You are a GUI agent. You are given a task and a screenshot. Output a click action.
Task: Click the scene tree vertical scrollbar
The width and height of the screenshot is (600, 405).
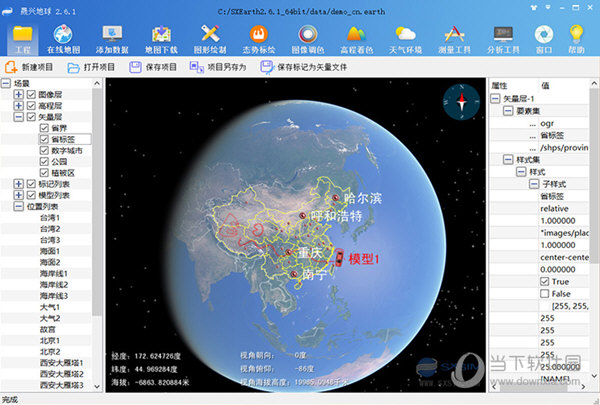coord(97,202)
